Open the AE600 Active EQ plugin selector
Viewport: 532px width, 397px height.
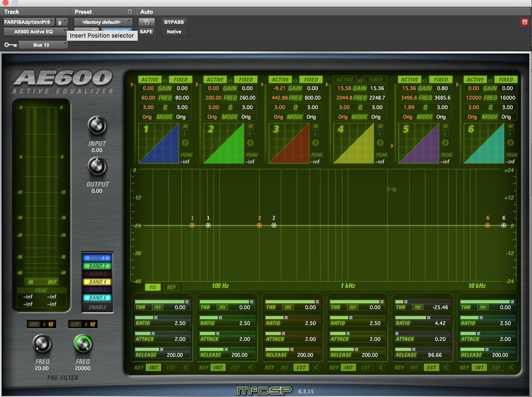35,32
